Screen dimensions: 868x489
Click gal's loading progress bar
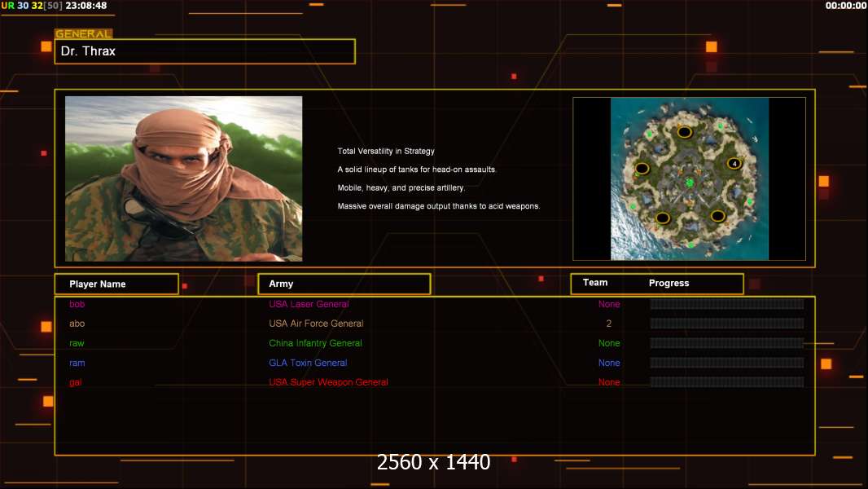[x=727, y=382]
